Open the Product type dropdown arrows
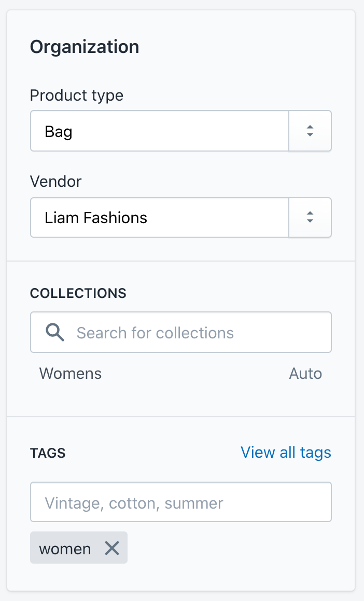This screenshot has width=364, height=601. [310, 131]
